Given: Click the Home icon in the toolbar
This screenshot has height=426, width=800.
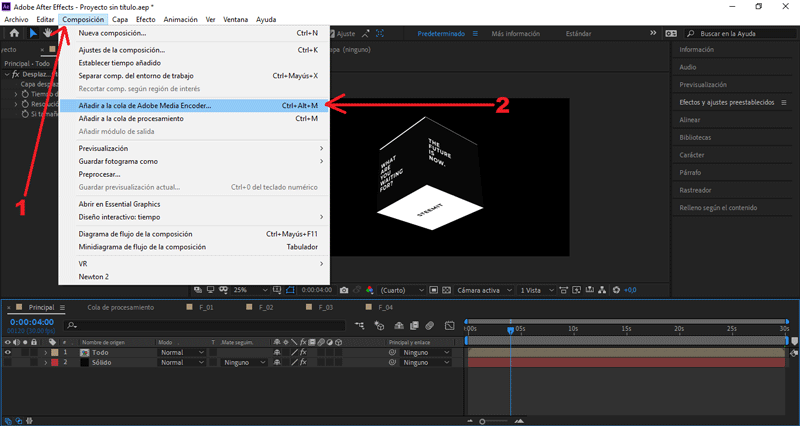Looking at the screenshot, I should point(15,33).
